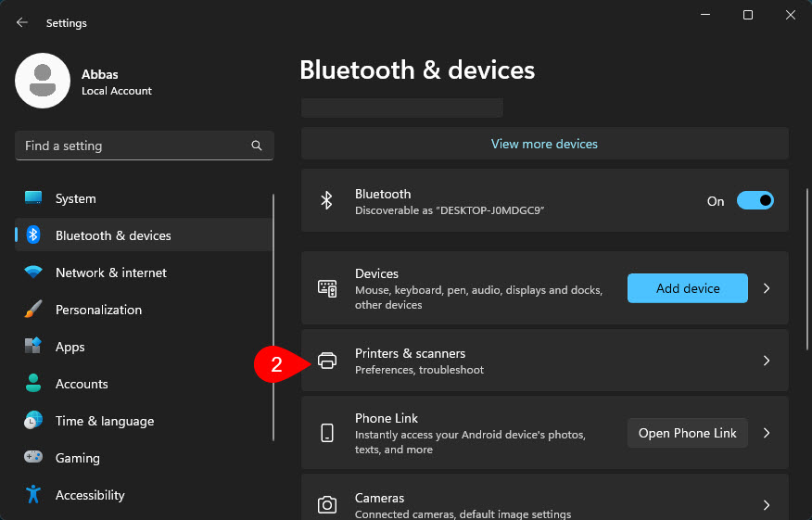The height and width of the screenshot is (520, 812).
Task: Click the search magnifier icon
Action: click(x=257, y=146)
